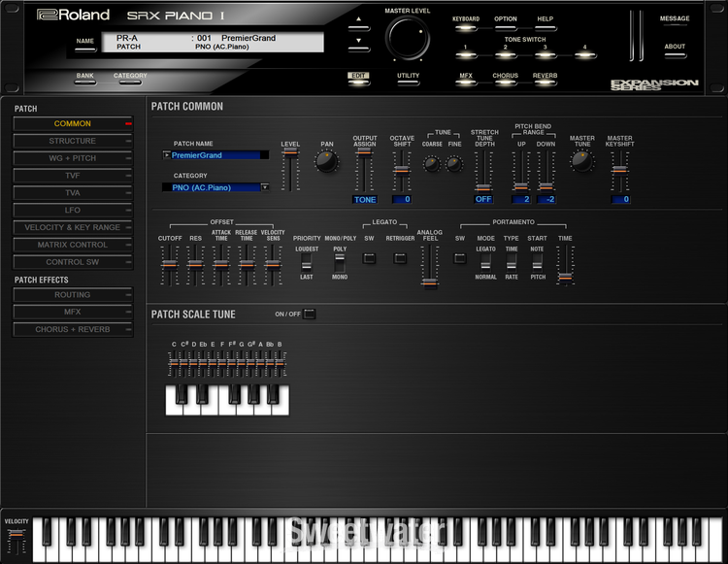
Task: Adjust the Analog Feel slider
Action: (430, 282)
